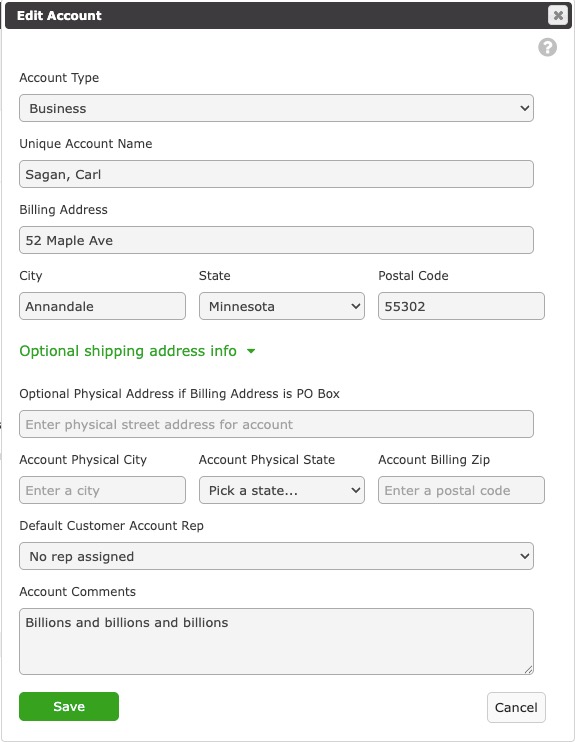Click the green arrow beside shipping info
This screenshot has width=575, height=742.
point(251,351)
